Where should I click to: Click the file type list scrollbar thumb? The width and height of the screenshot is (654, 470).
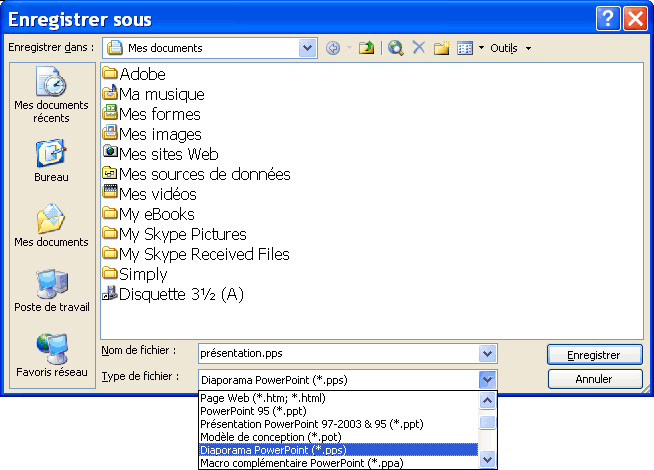coord(487,422)
